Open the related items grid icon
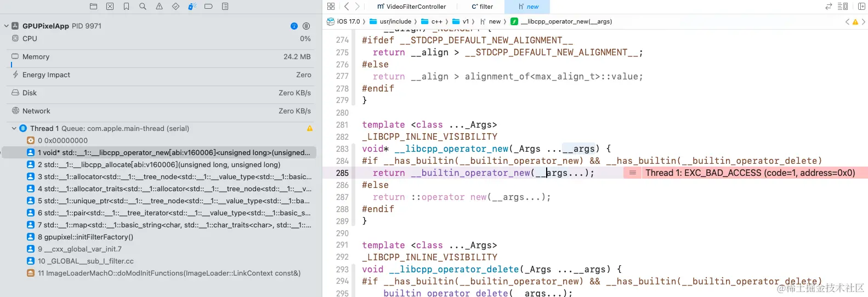Screen dimensions: 868x297 point(331,7)
